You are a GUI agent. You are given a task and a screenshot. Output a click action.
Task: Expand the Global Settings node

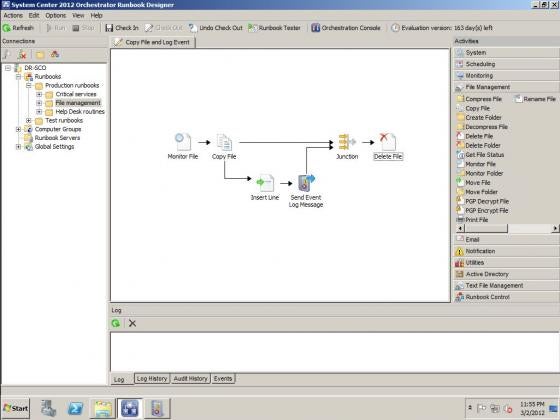(x=18, y=147)
